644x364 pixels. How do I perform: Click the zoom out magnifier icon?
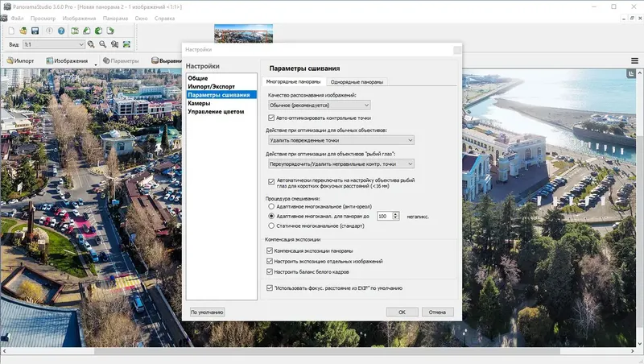click(103, 44)
